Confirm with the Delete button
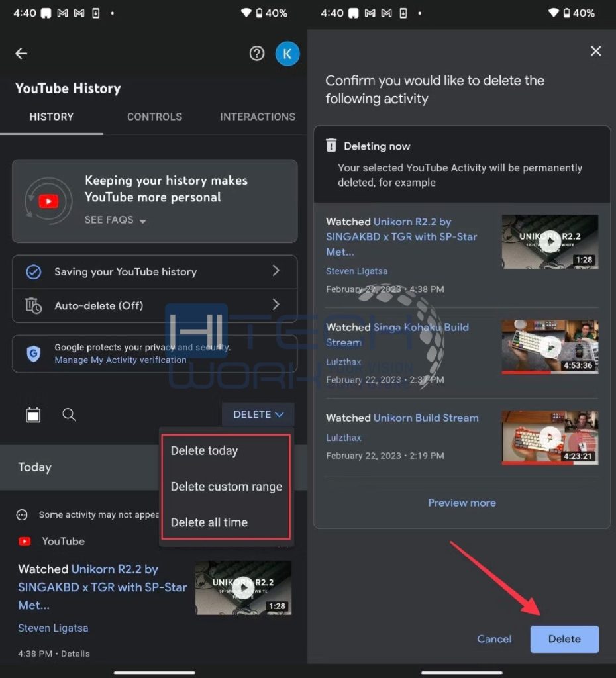 [564, 639]
